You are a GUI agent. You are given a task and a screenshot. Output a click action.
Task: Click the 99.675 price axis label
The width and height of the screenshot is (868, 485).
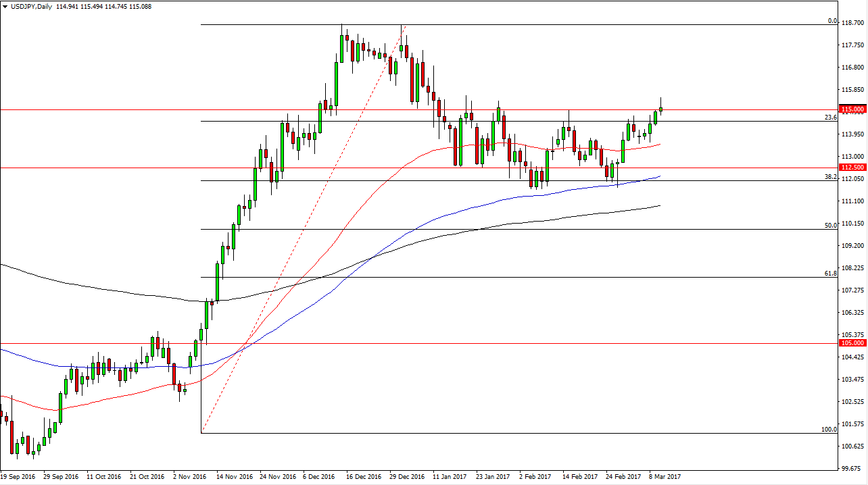(x=852, y=468)
